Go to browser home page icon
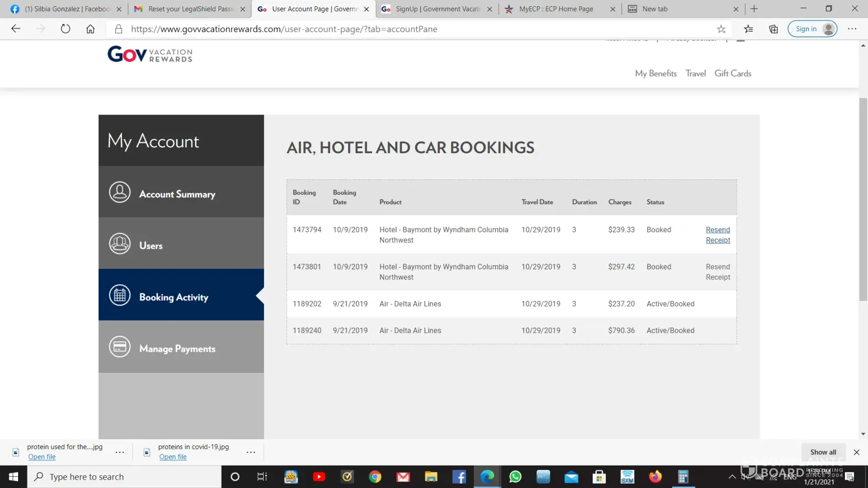868x488 pixels. coord(90,29)
